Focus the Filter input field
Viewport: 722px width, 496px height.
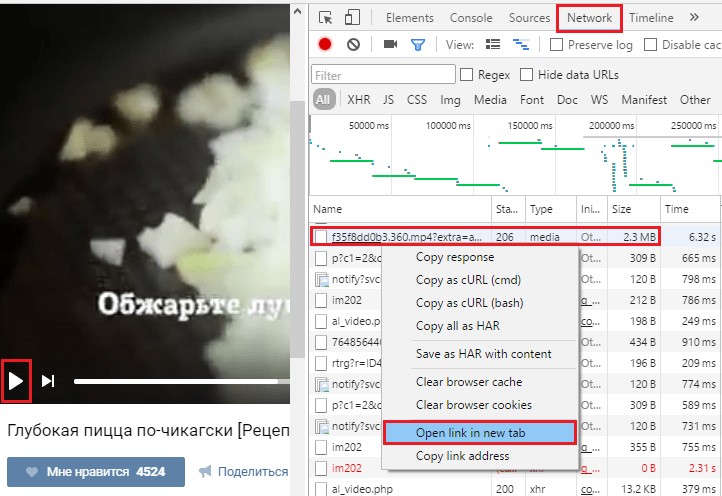coord(383,75)
